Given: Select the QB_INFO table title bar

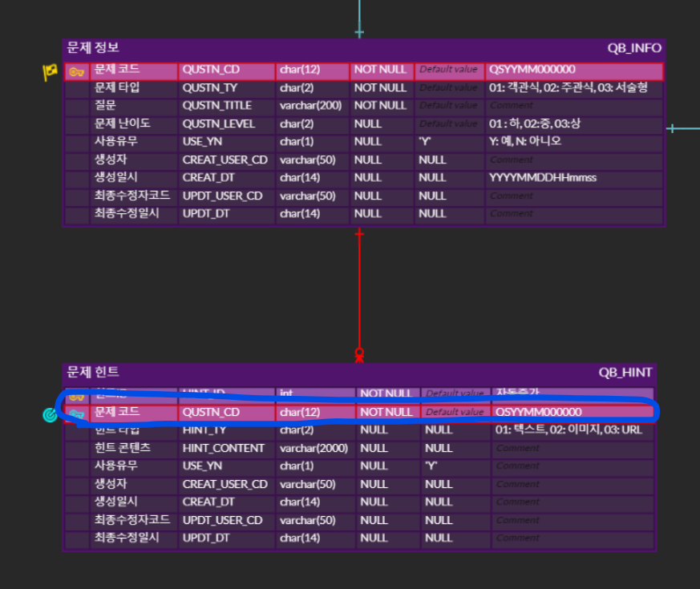Looking at the screenshot, I should [x=321, y=48].
